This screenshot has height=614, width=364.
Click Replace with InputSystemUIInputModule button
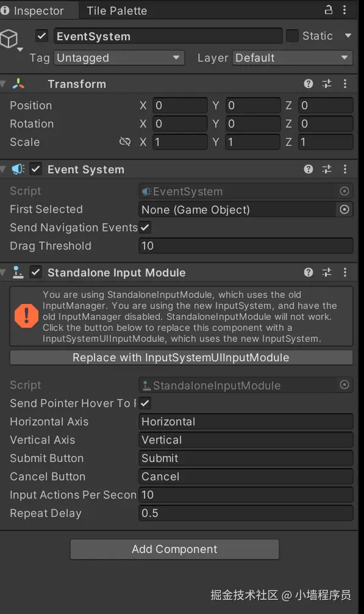[x=181, y=358]
